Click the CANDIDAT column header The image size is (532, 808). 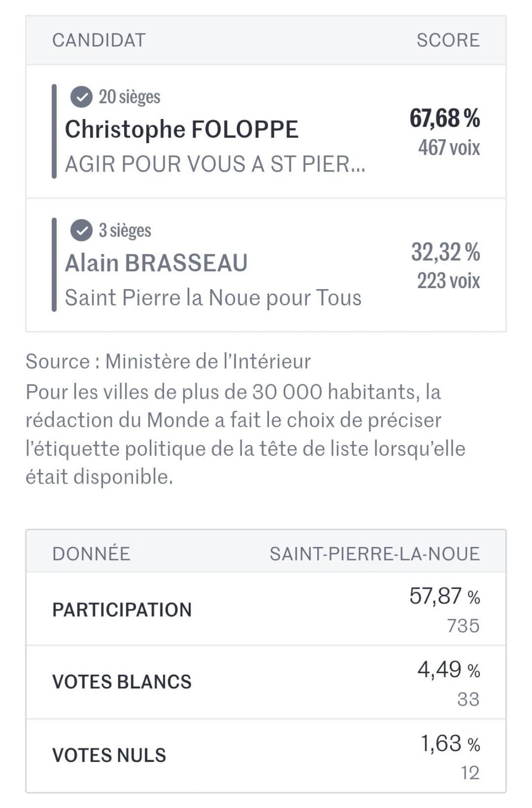click(99, 40)
